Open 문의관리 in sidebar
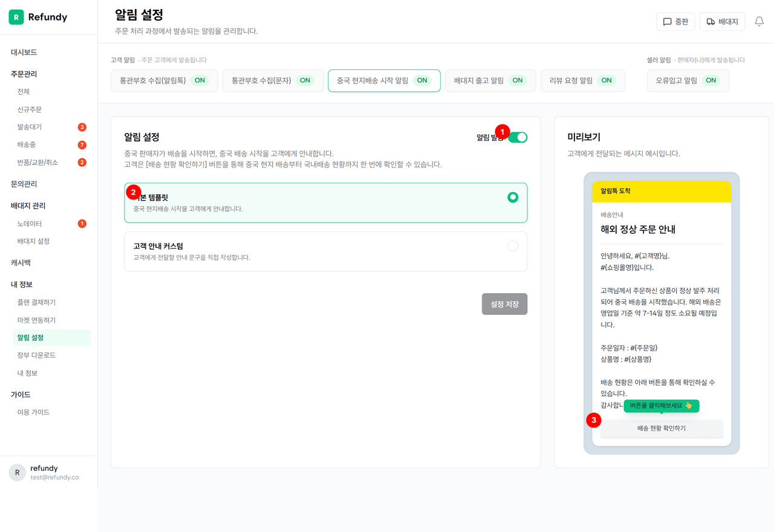 coord(24,184)
